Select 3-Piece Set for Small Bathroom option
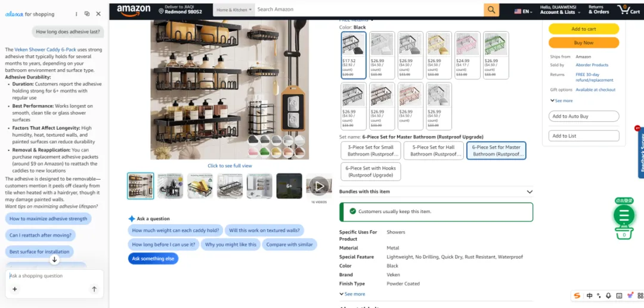The image size is (644, 308). click(x=370, y=150)
